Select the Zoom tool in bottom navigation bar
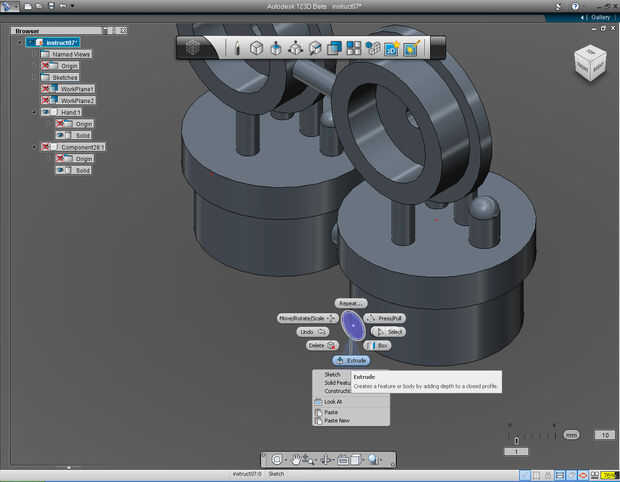Screen dimensions: 620x482 point(308,459)
